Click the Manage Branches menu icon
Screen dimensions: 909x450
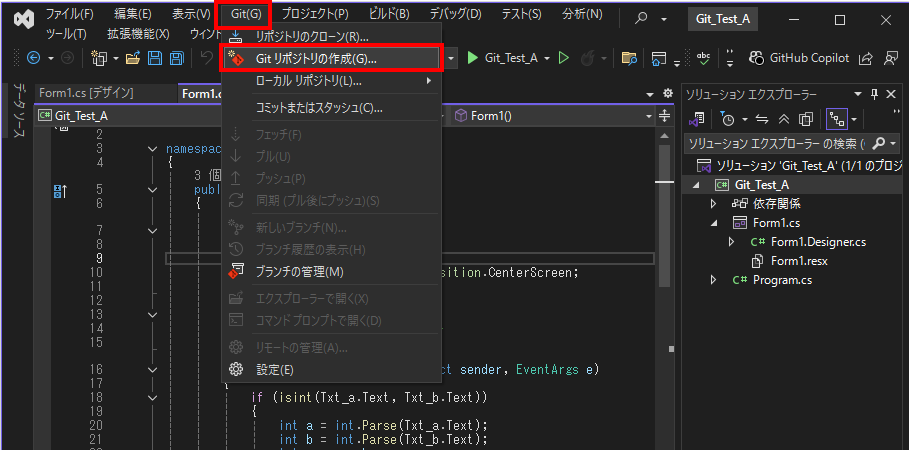click(x=236, y=271)
